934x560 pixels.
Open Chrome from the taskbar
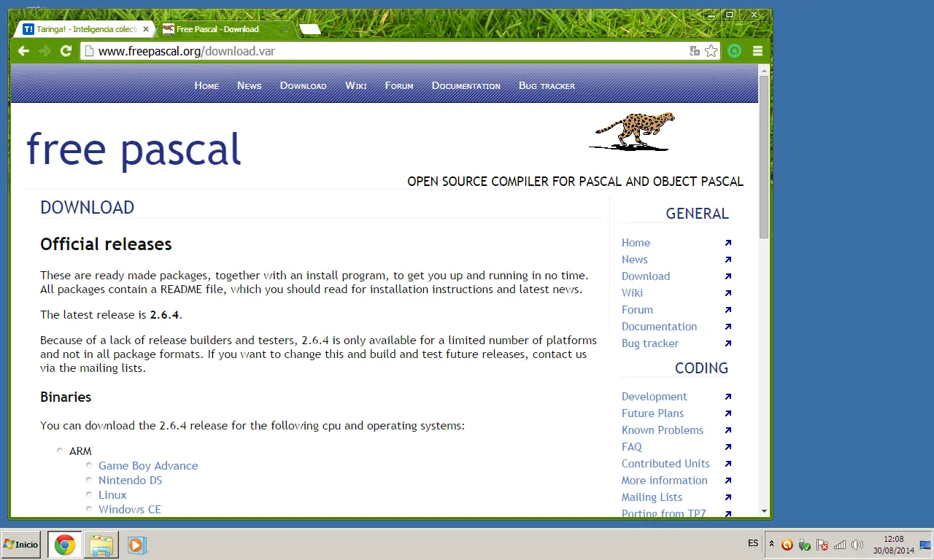coord(65,545)
